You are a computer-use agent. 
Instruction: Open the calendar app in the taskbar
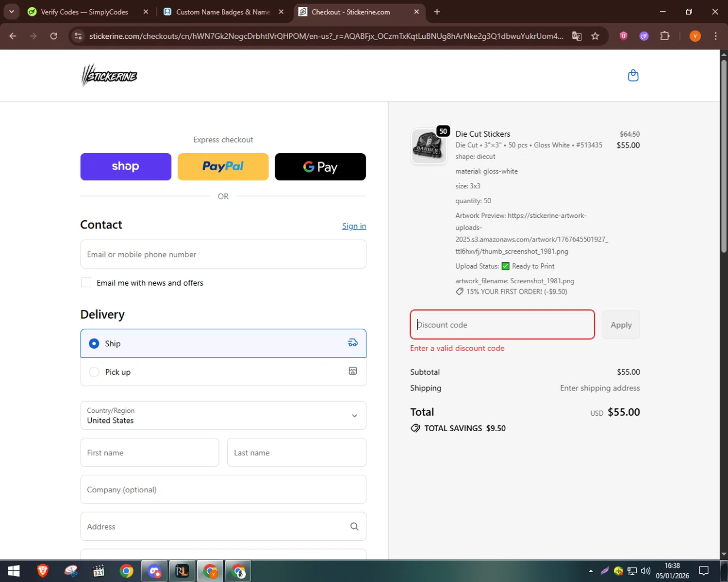click(x=99, y=571)
